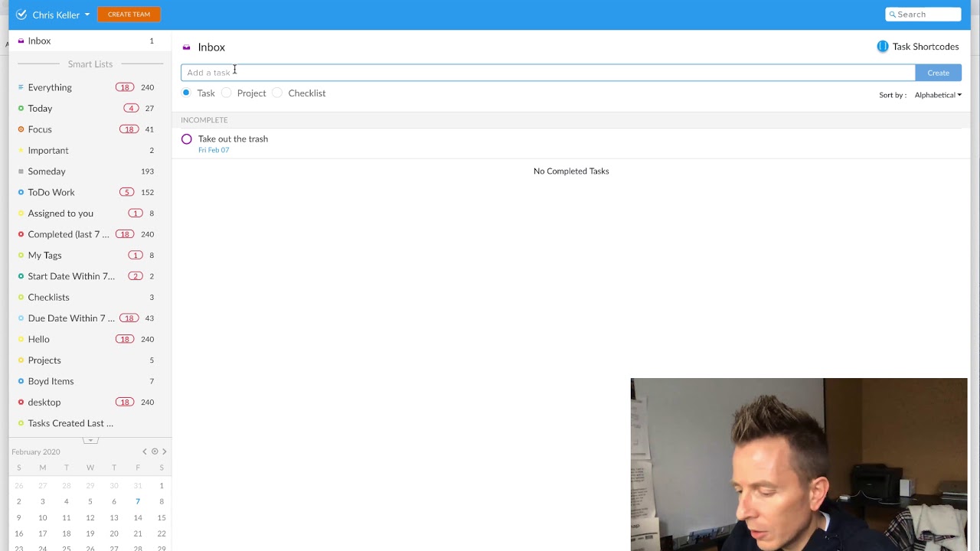Click the Inbox tray icon in header
This screenshot has width=980, height=551.
click(x=186, y=47)
